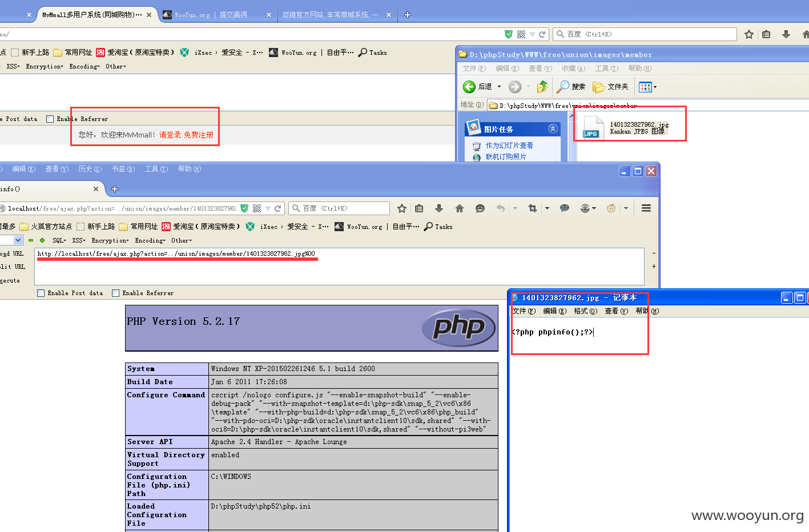Switch to the WooYun.org 提交漏洞 tab

tap(217, 15)
